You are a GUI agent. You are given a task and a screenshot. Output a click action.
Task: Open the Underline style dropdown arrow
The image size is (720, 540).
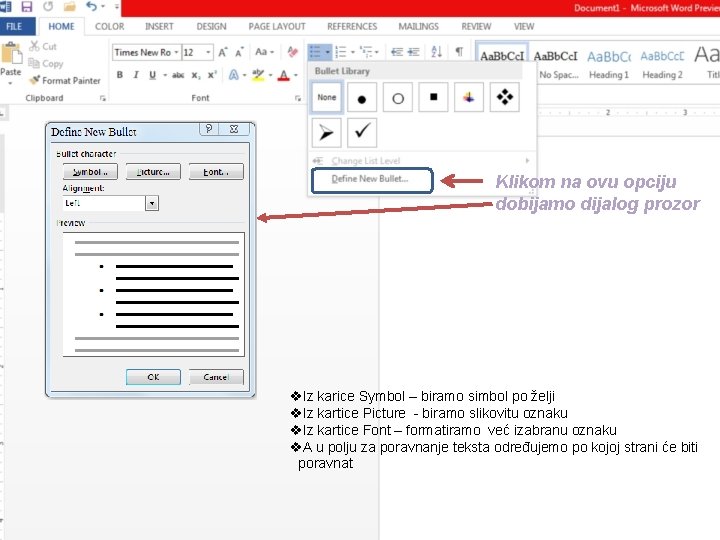point(164,75)
